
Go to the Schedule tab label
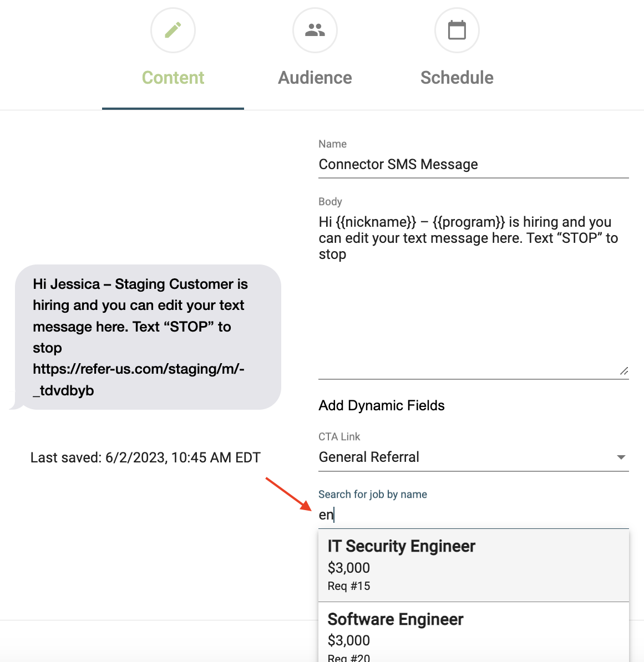pos(457,78)
